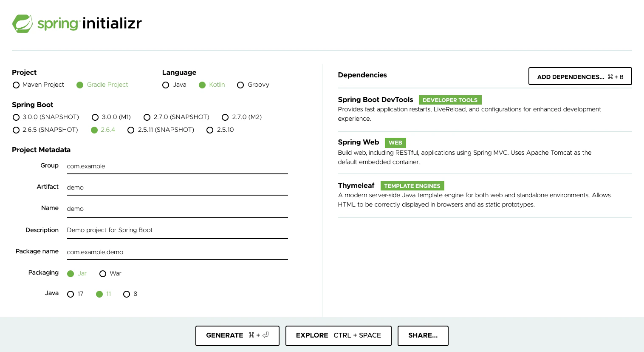Image resolution: width=644 pixels, height=352 pixels.
Task: Focus the Group input field
Action: (x=177, y=166)
